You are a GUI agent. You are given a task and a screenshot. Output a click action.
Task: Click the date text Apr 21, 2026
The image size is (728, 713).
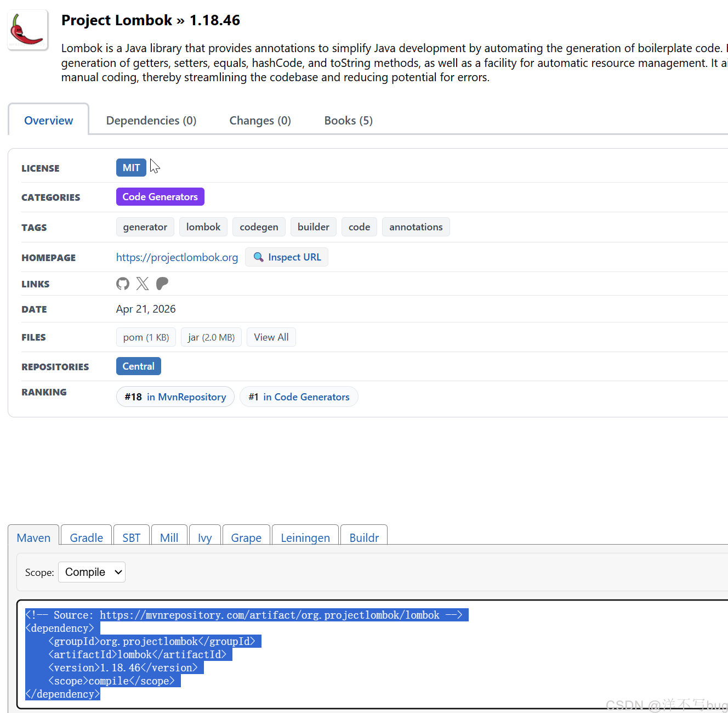click(146, 309)
